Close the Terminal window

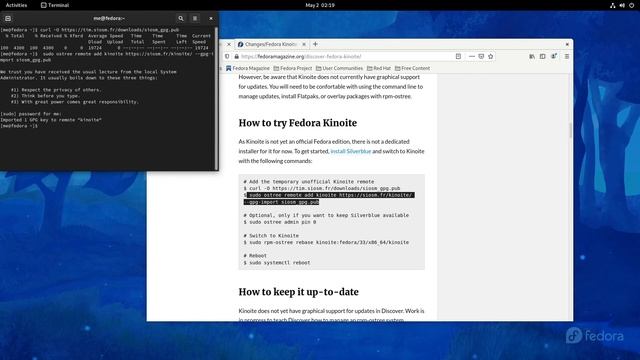[x=211, y=18]
